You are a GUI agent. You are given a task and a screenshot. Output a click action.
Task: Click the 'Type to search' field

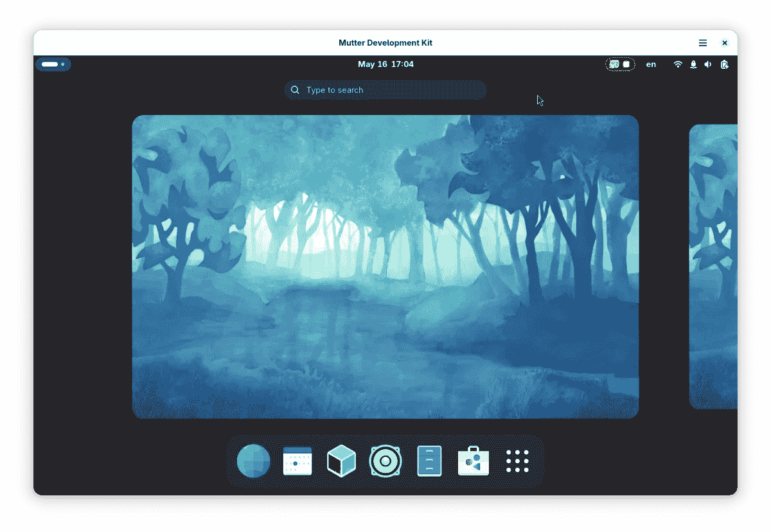pyautogui.click(x=385, y=90)
